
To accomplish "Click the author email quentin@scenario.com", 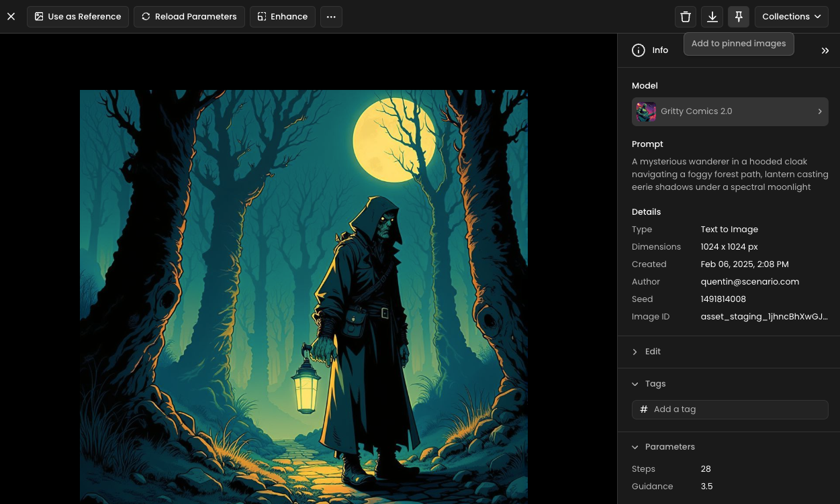I will tap(749, 282).
